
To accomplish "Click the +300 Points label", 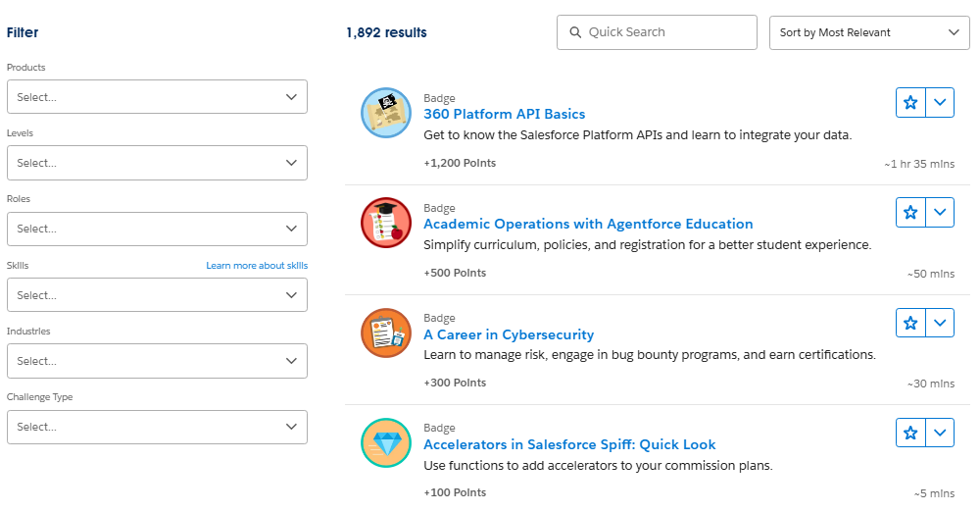I will click(455, 383).
